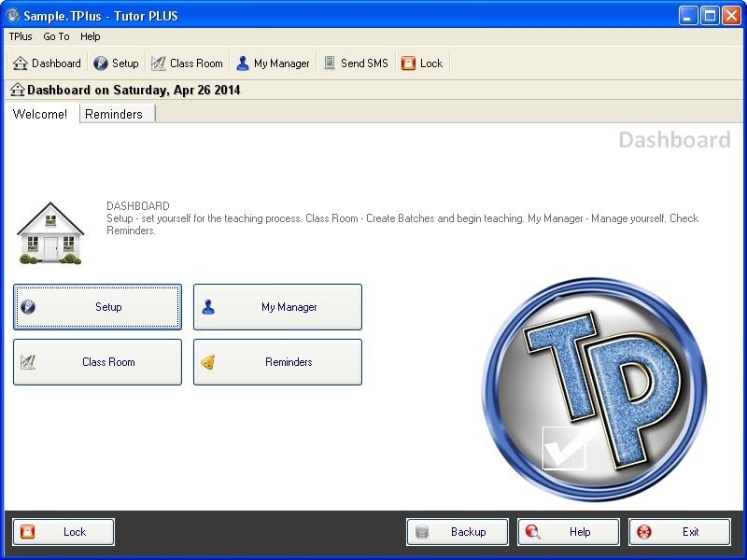Minimize the Tutor PLUS window

tap(687, 16)
